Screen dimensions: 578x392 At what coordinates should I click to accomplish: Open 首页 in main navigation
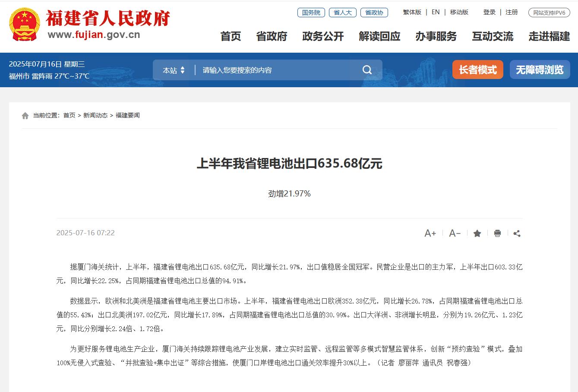click(231, 37)
